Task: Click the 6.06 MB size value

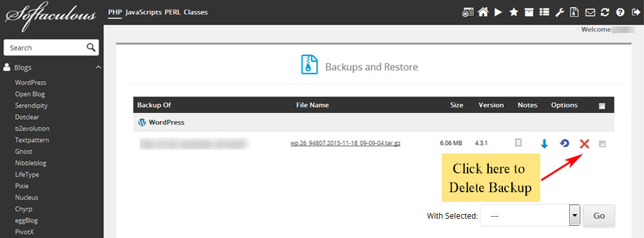Action: 451,143
